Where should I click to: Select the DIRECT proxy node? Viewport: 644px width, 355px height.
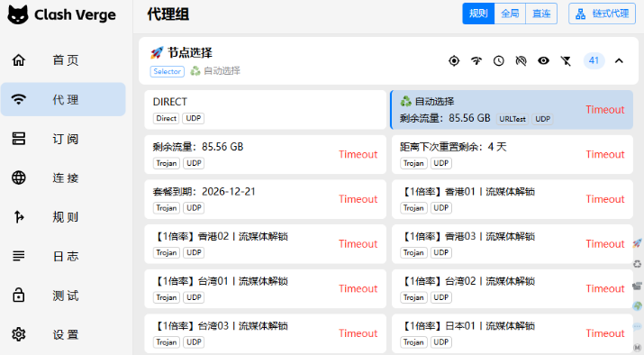point(266,110)
